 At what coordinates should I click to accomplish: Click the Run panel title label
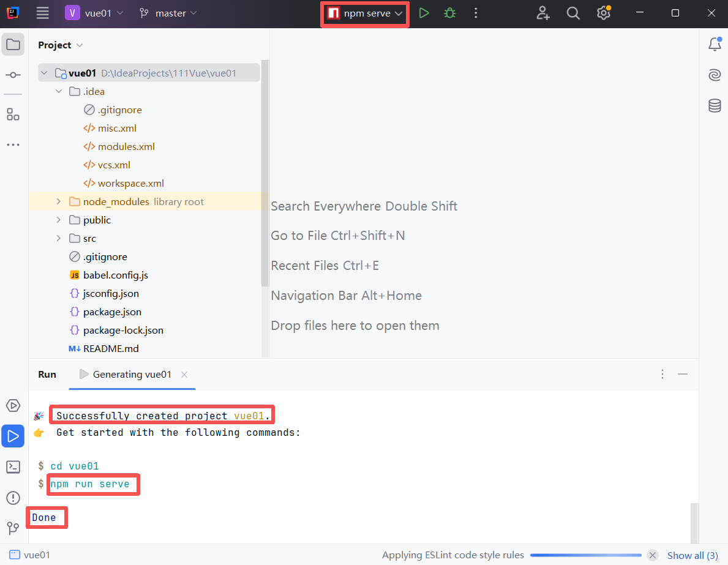[x=47, y=374]
